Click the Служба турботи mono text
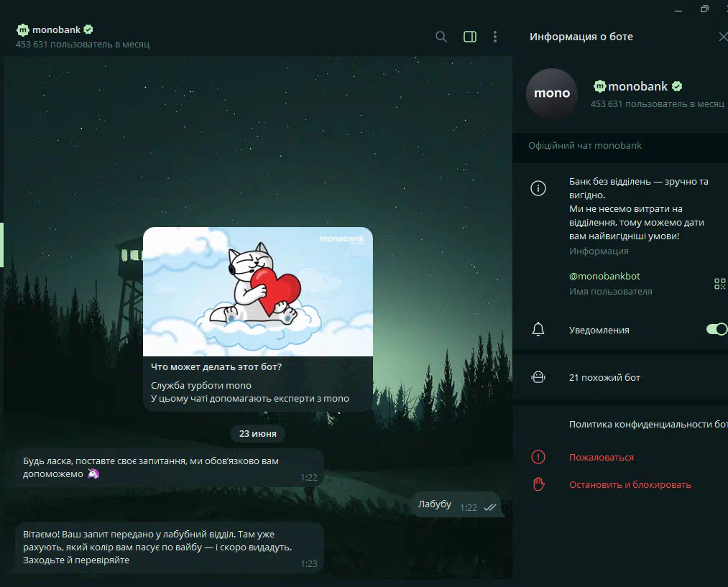The width and height of the screenshot is (728, 587). [201, 385]
